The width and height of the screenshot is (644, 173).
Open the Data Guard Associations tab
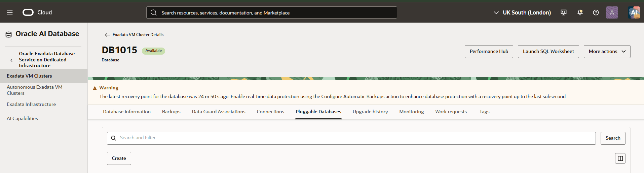point(219,112)
